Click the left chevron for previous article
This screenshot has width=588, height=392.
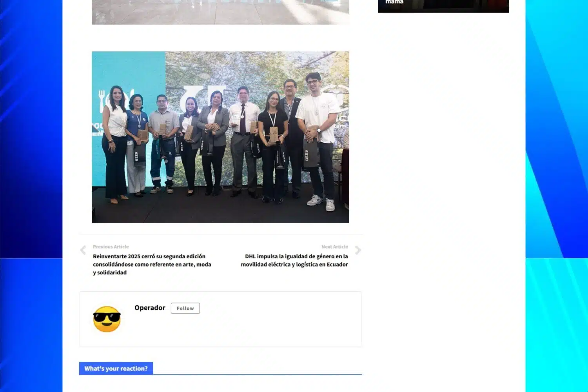(x=83, y=250)
